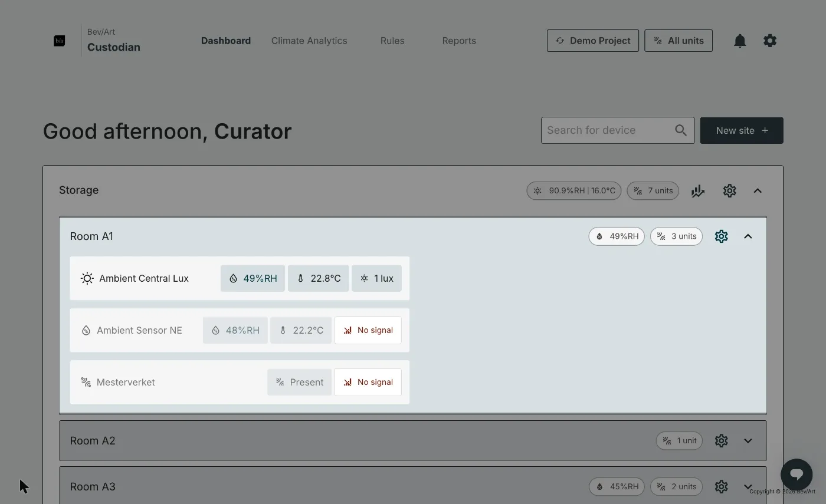
Task: Click the Mesterverket unit icon
Action: click(86, 382)
